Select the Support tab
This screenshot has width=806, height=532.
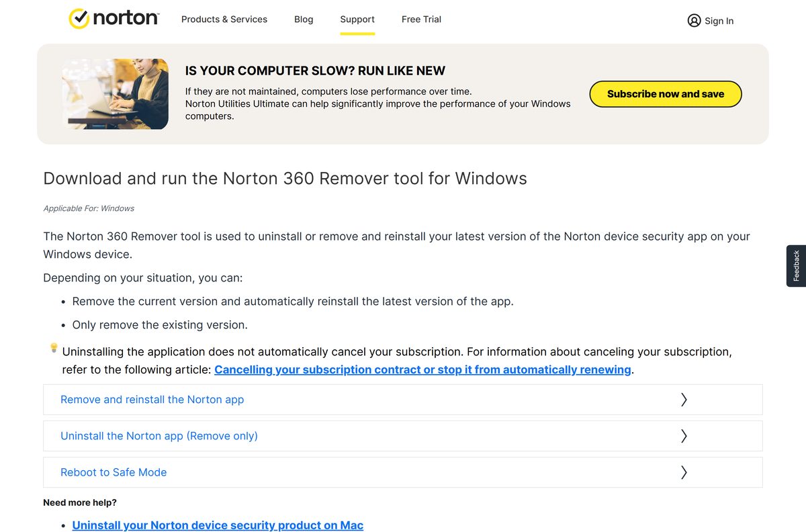(357, 19)
